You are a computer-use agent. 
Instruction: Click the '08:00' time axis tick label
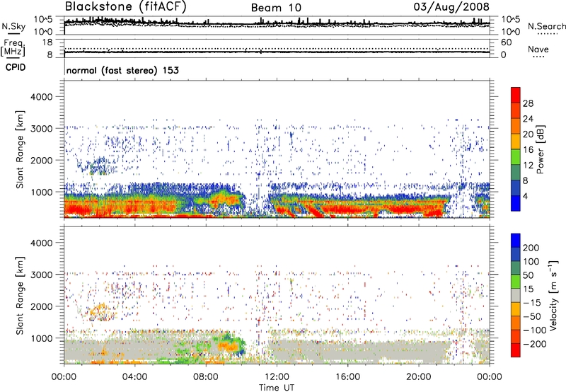click(206, 377)
